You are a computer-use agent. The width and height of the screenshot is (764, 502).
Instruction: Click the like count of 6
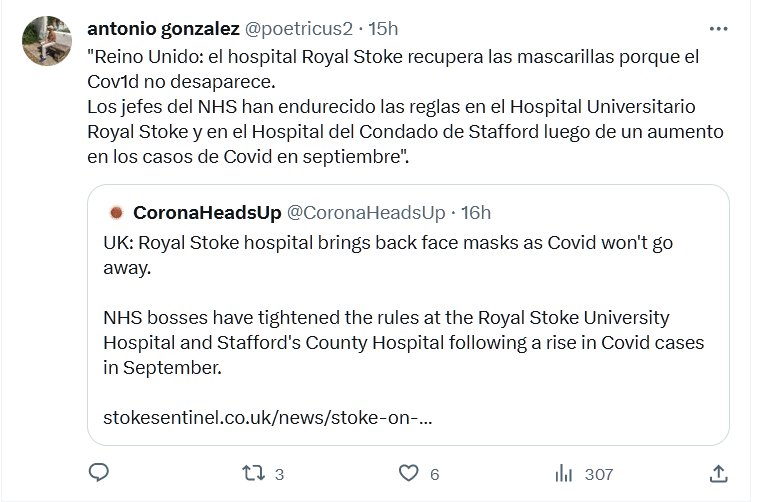tap(435, 474)
